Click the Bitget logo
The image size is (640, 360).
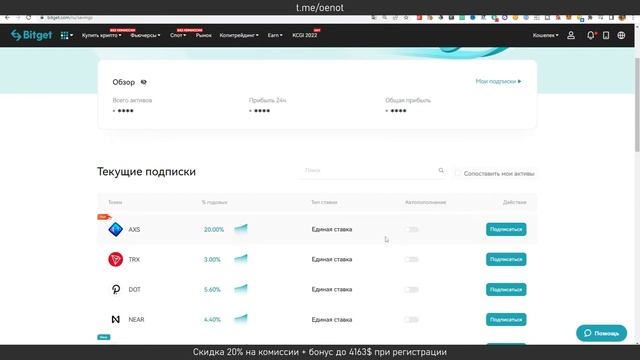click(31, 35)
